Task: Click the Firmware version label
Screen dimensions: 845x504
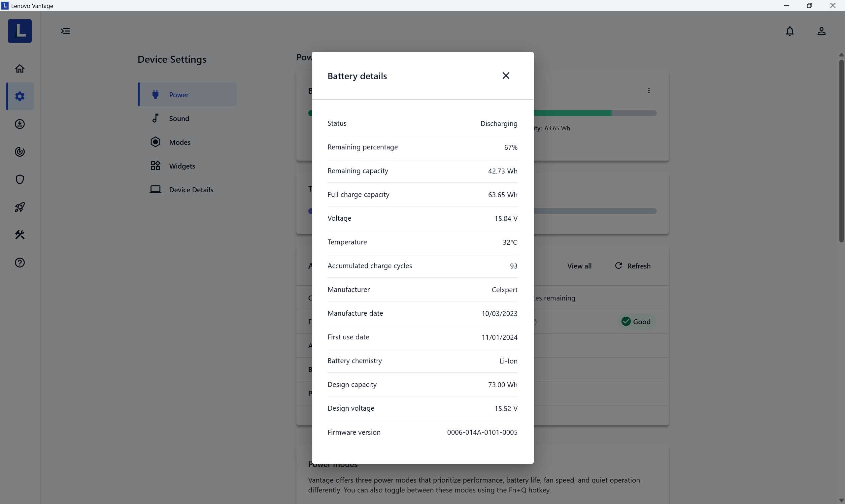Action: (x=354, y=432)
